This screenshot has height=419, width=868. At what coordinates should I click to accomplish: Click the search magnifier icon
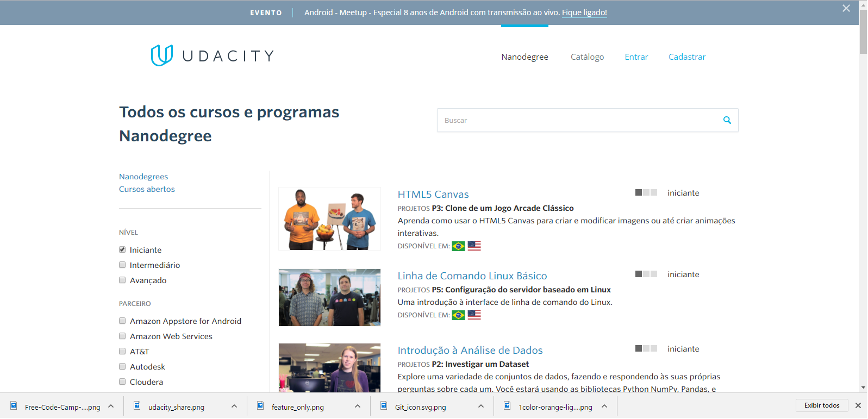[x=727, y=120]
